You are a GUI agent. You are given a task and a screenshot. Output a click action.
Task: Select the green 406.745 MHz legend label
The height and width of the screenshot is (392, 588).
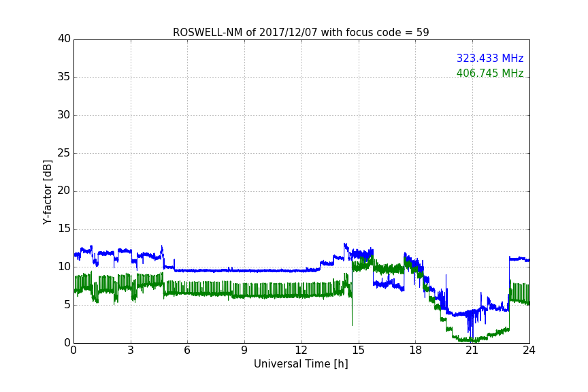(x=490, y=73)
